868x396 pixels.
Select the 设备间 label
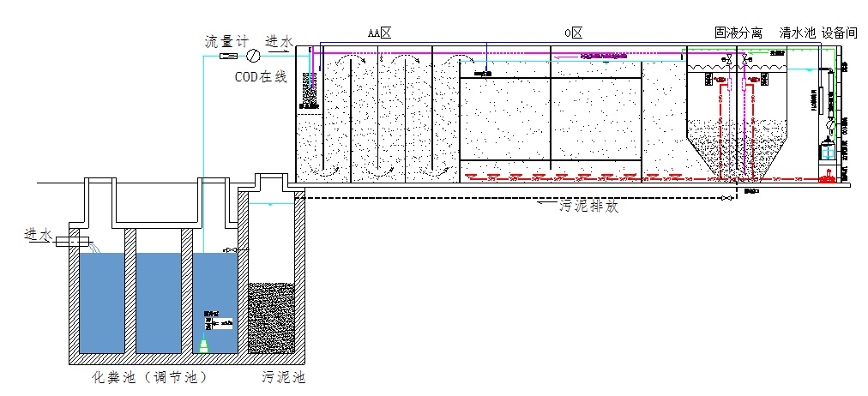pyautogui.click(x=839, y=33)
